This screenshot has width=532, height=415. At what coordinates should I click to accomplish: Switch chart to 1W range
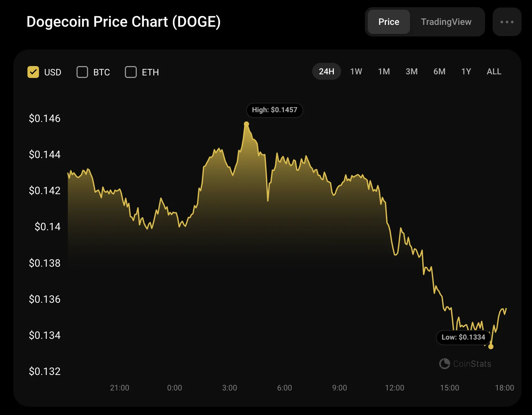click(x=356, y=71)
